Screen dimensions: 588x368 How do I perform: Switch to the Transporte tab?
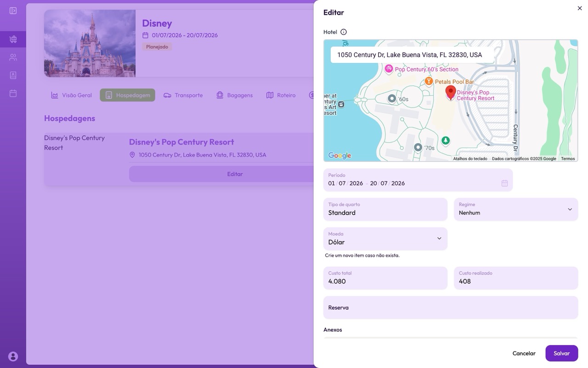coord(183,95)
